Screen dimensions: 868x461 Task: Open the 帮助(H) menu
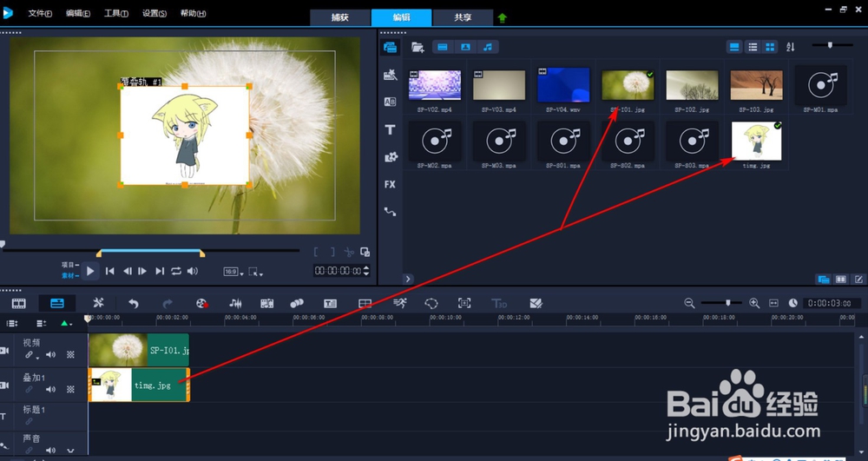(x=194, y=13)
